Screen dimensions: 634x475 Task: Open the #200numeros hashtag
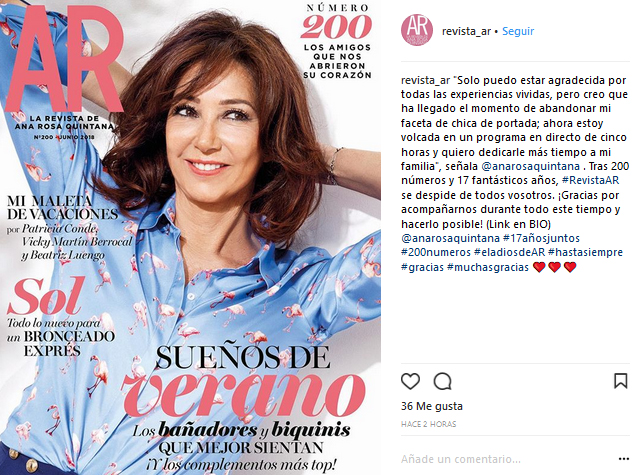(435, 252)
